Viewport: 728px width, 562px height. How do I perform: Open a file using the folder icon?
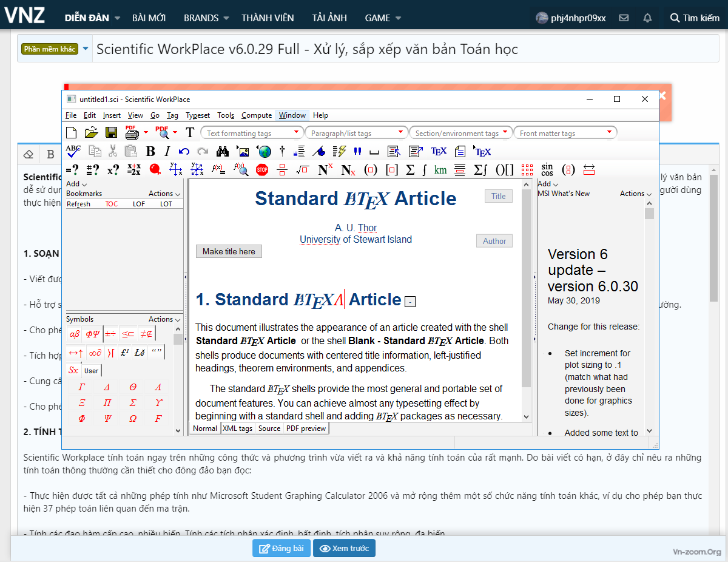(91, 132)
